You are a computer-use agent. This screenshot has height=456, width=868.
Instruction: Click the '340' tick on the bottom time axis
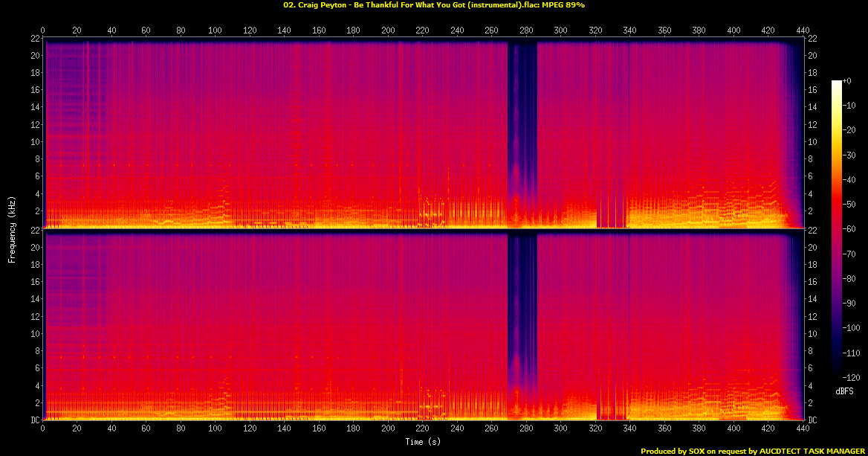click(x=630, y=428)
